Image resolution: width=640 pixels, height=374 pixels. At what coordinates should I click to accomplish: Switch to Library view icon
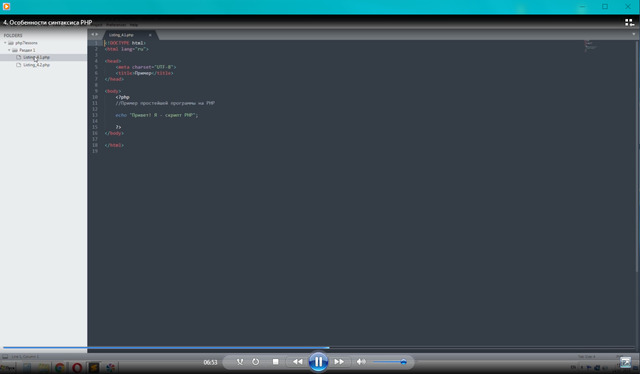tap(629, 22)
